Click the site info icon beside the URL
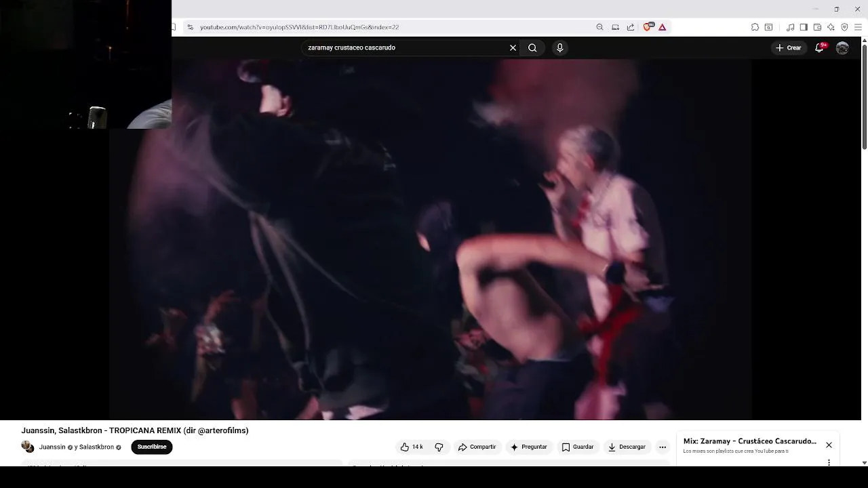868x488 pixels. (x=191, y=27)
